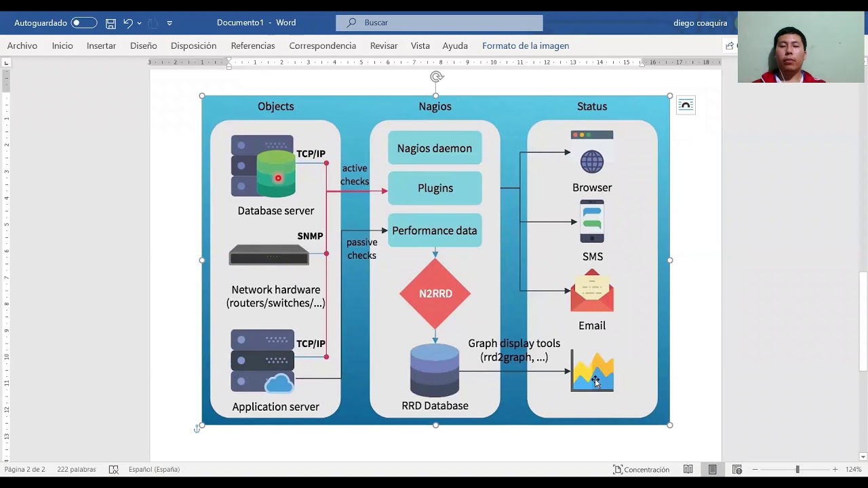
Task: Select the Print Layout view icon
Action: pos(712,469)
